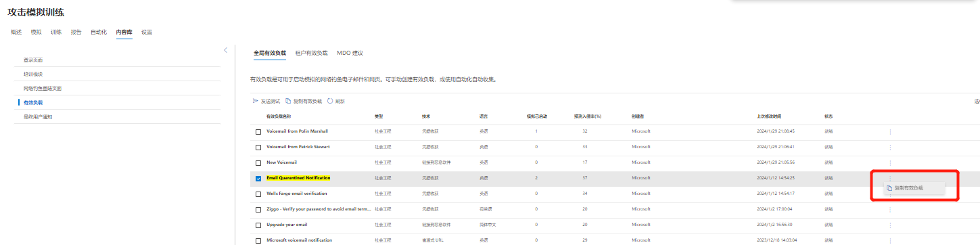
Task: Click the 刷新 button label
Action: click(x=340, y=101)
